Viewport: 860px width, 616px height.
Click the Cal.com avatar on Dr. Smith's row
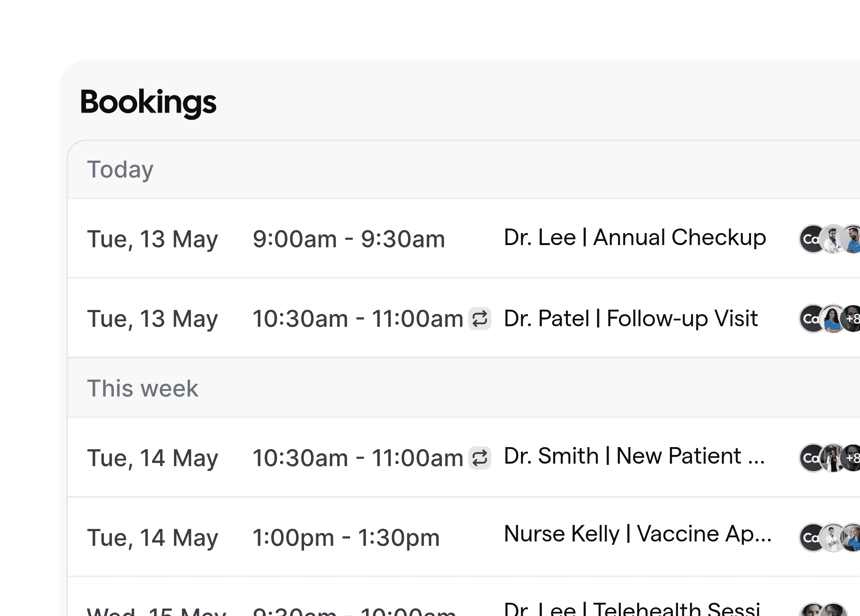(x=810, y=459)
